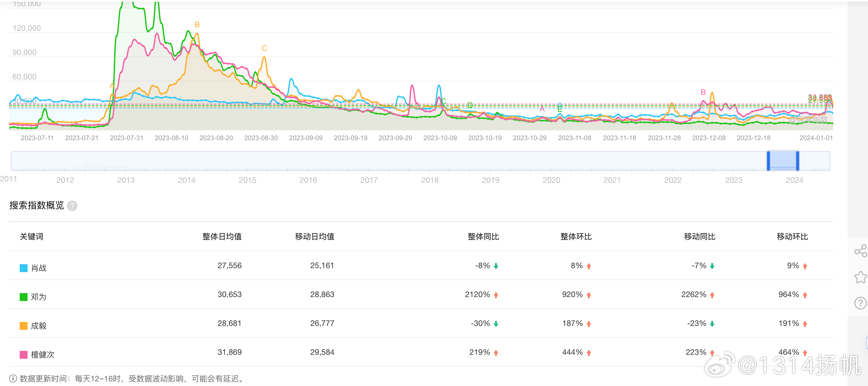The width and height of the screenshot is (868, 386).
Task: Click 2262% in 邓为 row
Action: (694, 294)
